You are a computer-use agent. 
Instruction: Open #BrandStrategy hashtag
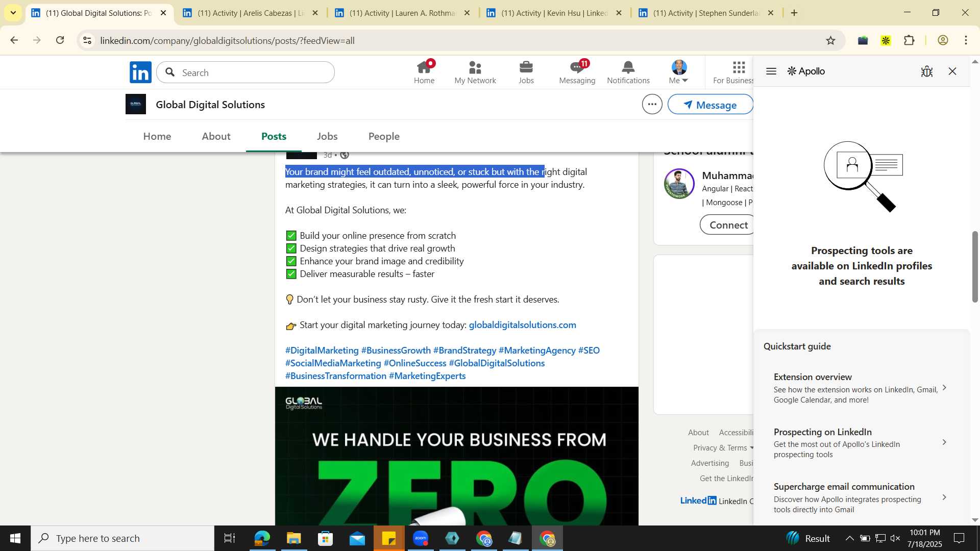[x=464, y=350]
